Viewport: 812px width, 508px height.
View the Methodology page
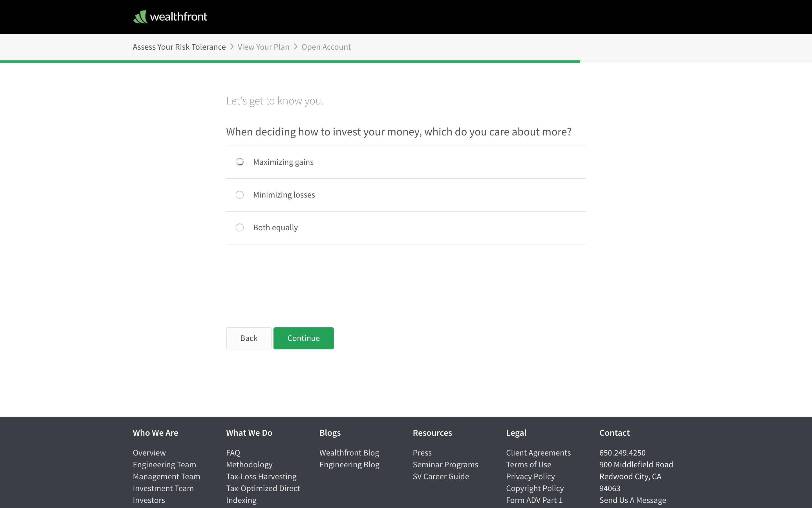tap(249, 464)
